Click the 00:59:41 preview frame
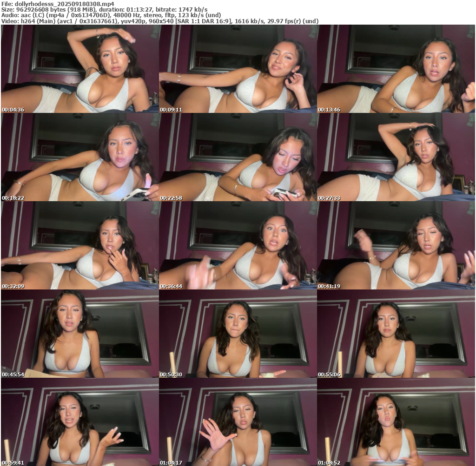The image size is (476, 466). 79,422
